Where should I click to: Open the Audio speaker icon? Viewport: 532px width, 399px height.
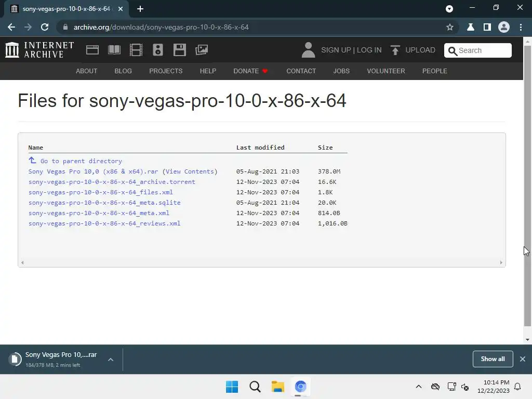pos(158,50)
